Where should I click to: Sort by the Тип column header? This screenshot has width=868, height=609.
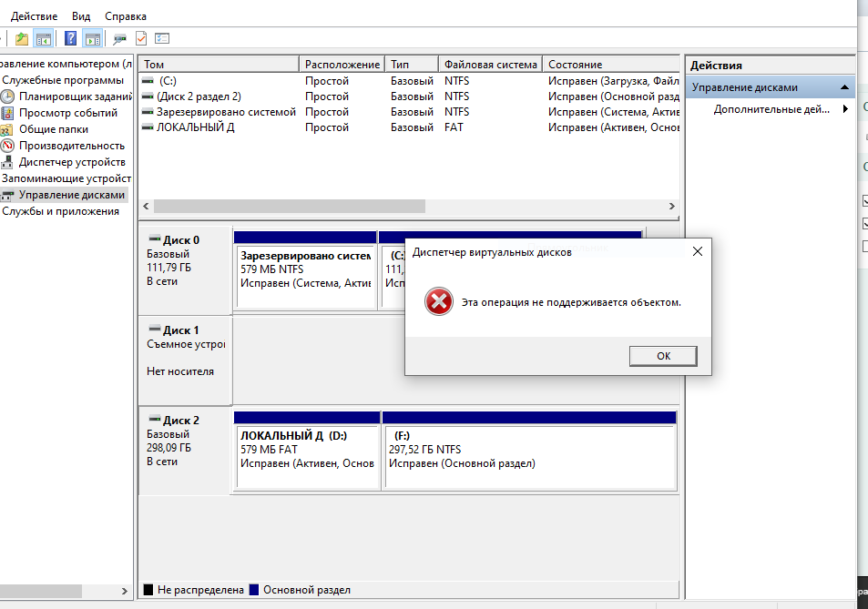[412, 64]
